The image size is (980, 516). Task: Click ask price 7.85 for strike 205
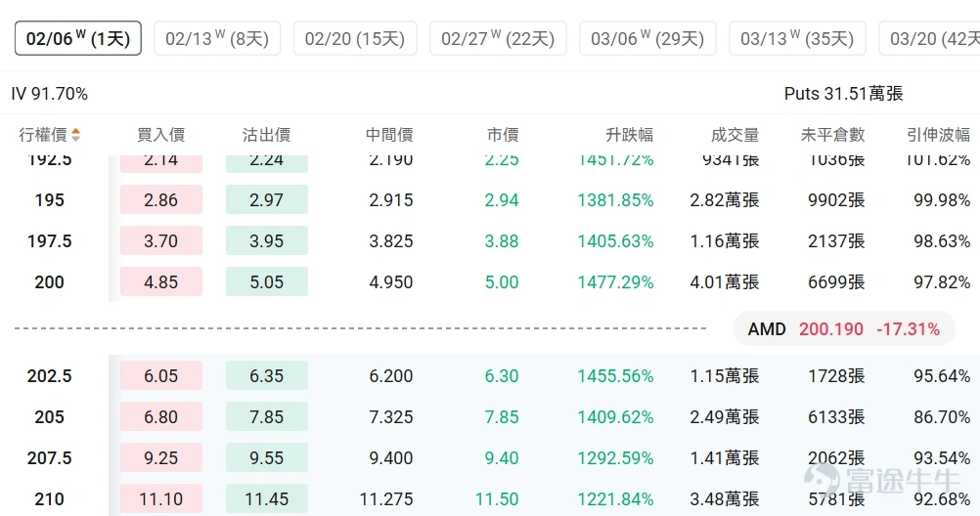[267, 416]
